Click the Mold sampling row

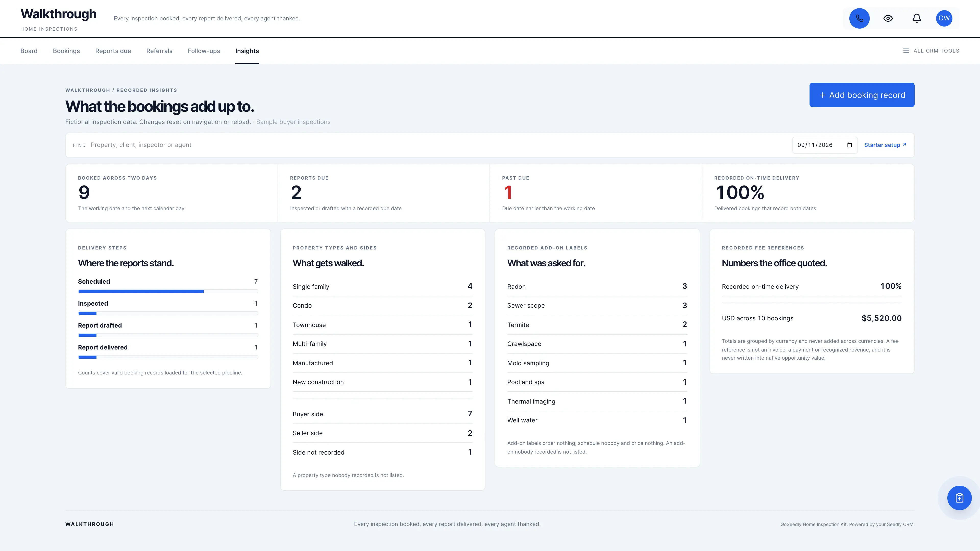pyautogui.click(x=597, y=363)
